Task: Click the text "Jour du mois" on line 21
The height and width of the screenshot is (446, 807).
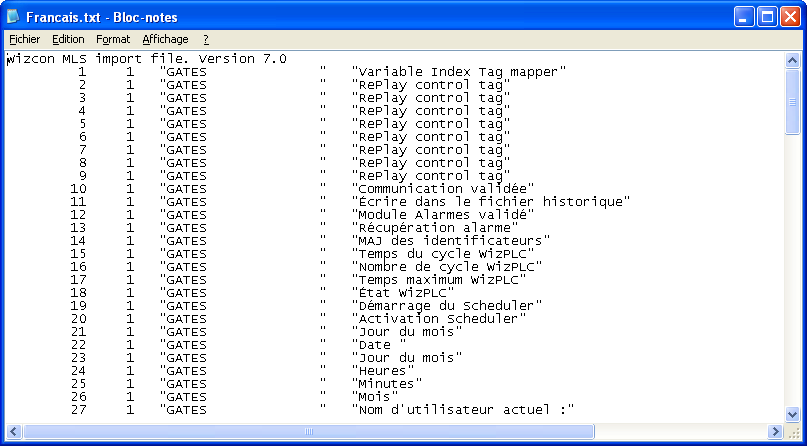Action: pyautogui.click(x=407, y=332)
